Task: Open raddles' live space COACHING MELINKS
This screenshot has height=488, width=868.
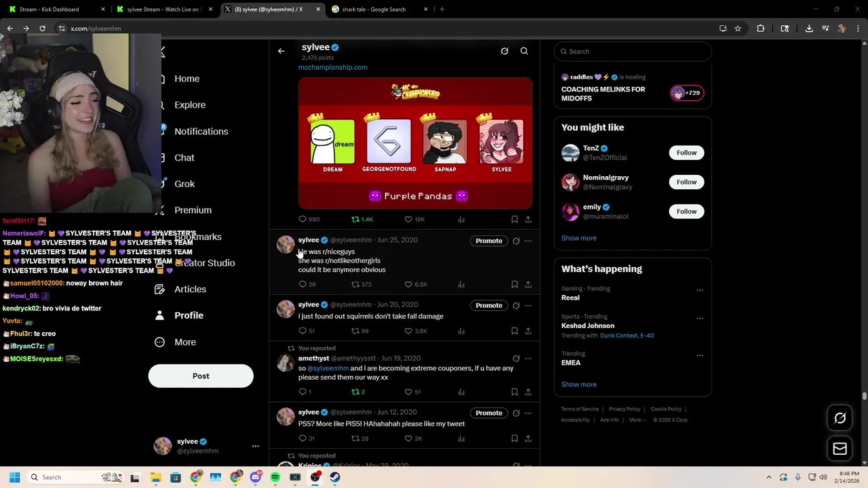Action: (633, 88)
